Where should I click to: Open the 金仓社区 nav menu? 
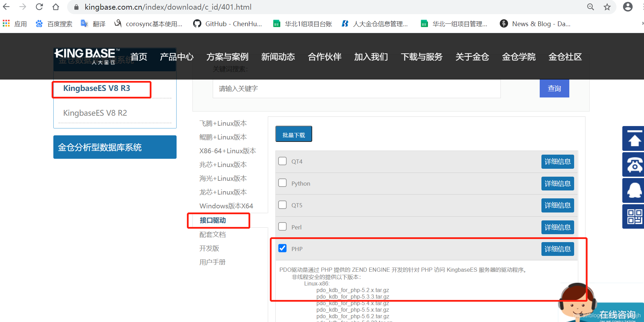tap(565, 57)
